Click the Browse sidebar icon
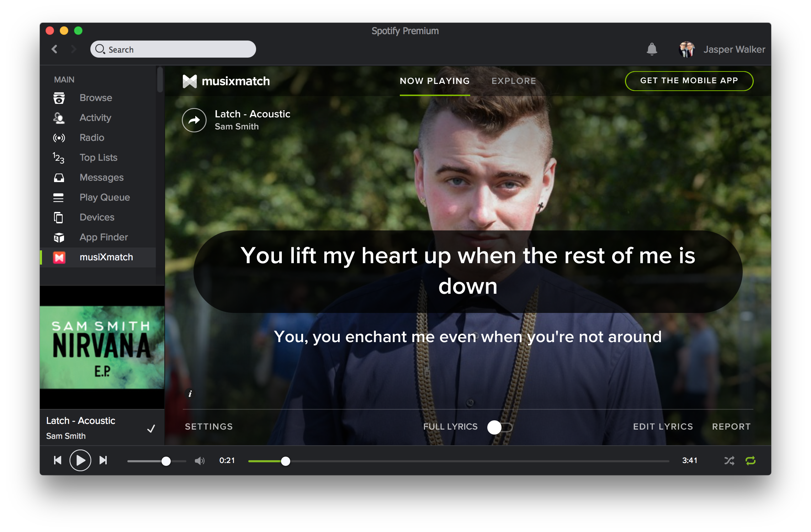 (x=59, y=98)
